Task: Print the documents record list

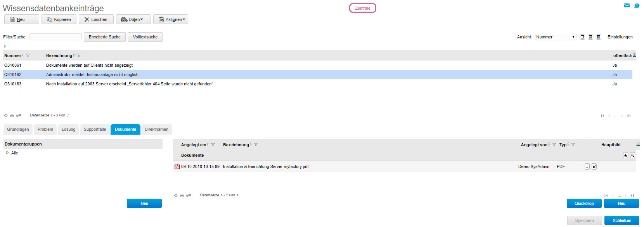Action: (x=182, y=196)
